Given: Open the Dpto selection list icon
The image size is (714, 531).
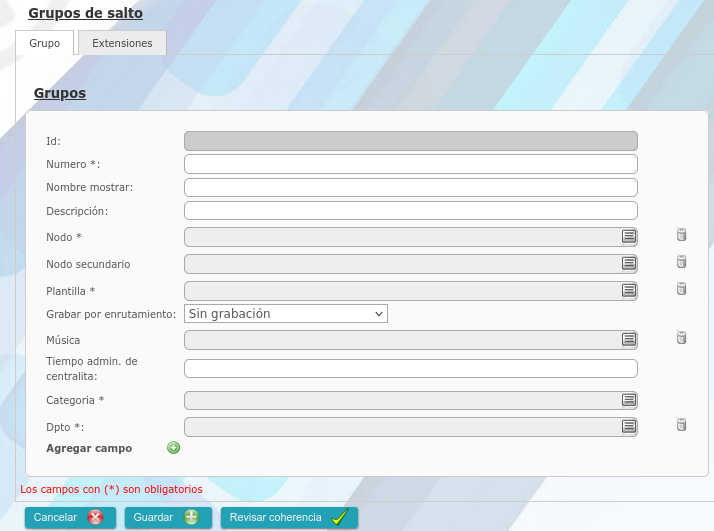Looking at the screenshot, I should [629, 426].
